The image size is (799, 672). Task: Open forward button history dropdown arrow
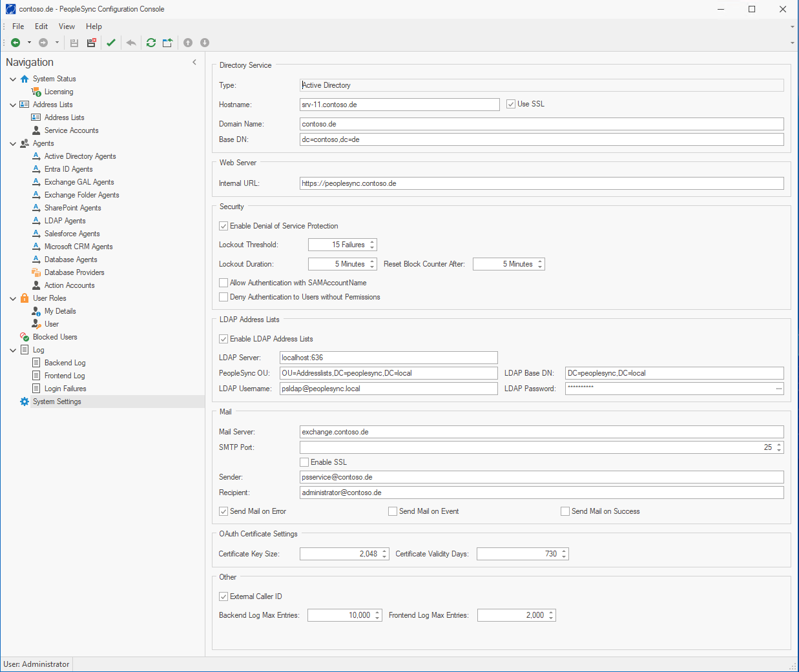pos(57,43)
